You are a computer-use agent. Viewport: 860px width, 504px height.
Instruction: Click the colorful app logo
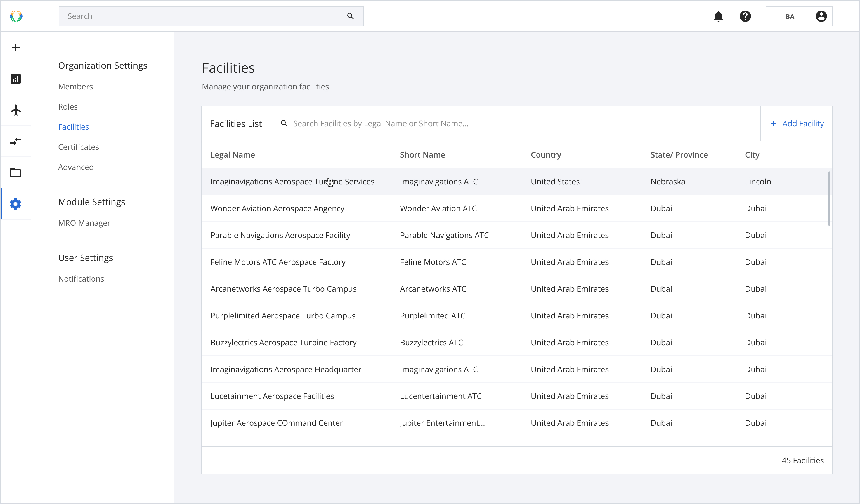[16, 16]
